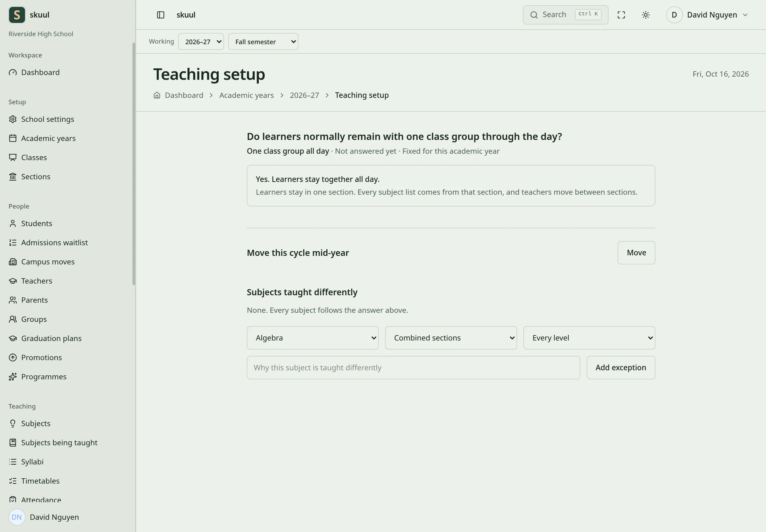Click the Dashboard breadcrumb link

tap(184, 95)
